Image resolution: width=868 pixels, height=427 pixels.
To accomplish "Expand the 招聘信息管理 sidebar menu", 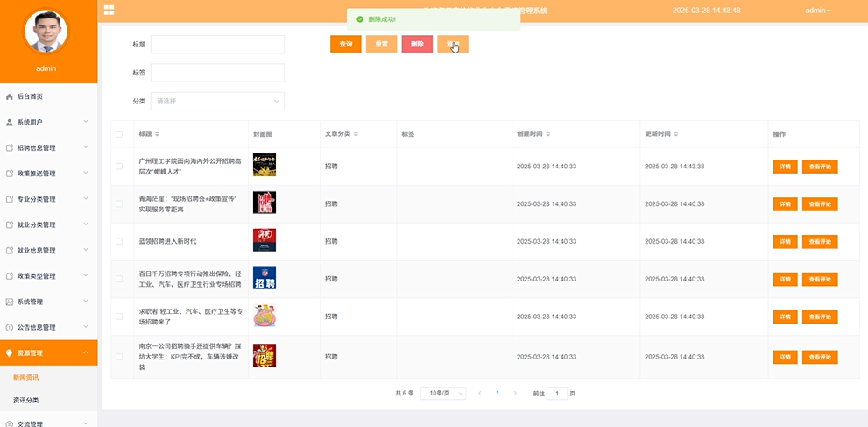I will [48, 148].
